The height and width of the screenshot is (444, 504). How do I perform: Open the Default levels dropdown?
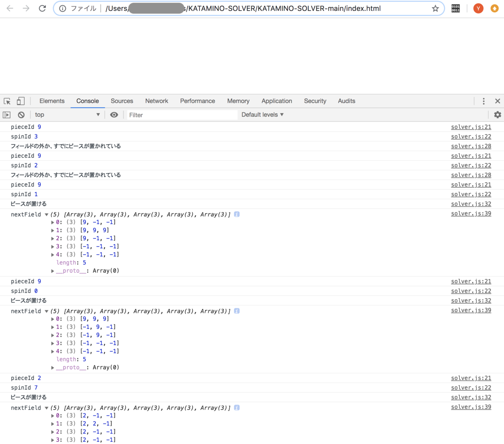[262, 114]
